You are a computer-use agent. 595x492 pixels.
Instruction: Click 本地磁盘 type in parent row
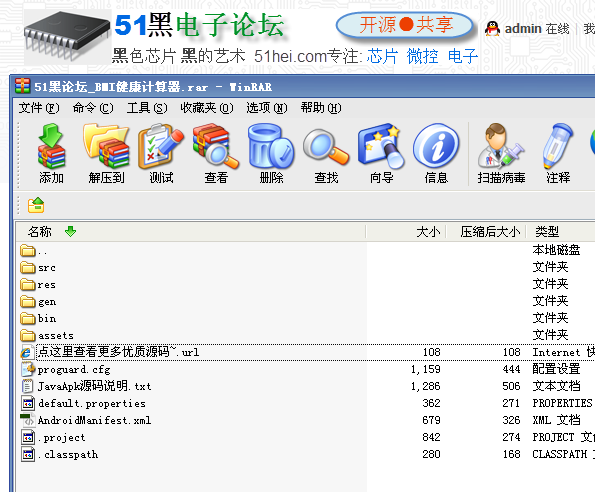pyautogui.click(x=556, y=250)
